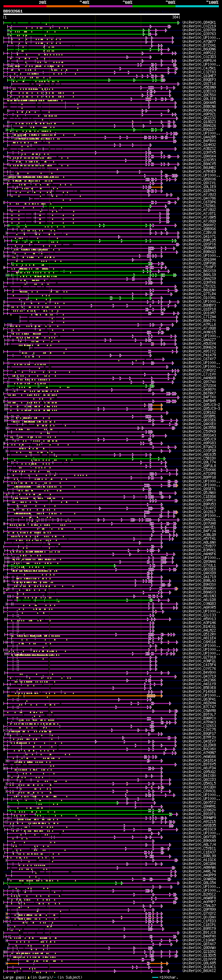Image resolution: width=222 pixels, height=980 pixels.
Task: Select the UniRef100_Q6K4A5 label
Action: pyautogui.click(x=199, y=103)
